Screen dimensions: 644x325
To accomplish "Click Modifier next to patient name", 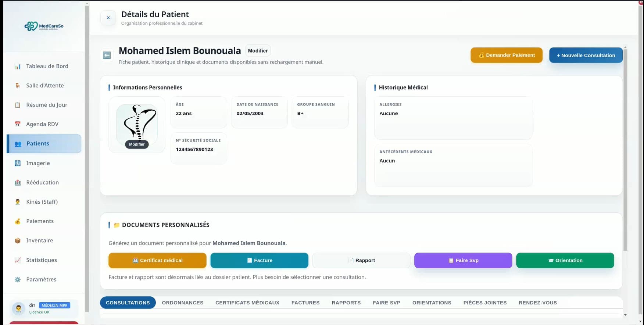I will tap(258, 51).
